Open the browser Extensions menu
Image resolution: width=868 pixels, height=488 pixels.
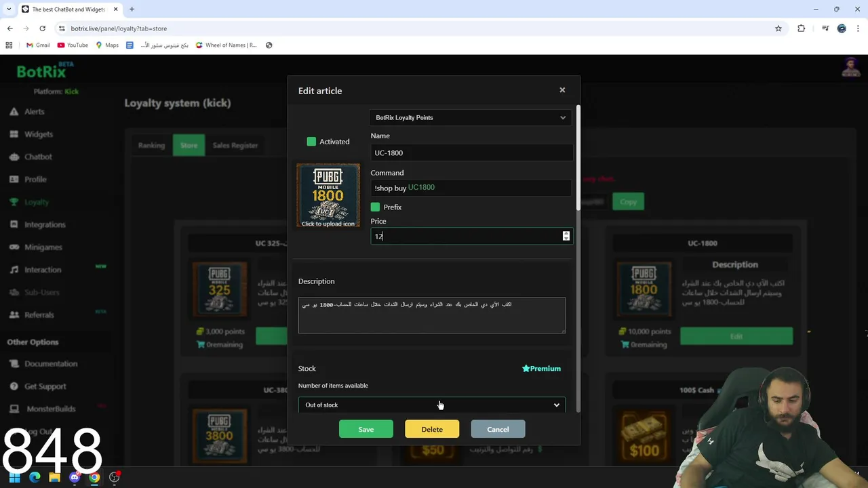(x=801, y=28)
